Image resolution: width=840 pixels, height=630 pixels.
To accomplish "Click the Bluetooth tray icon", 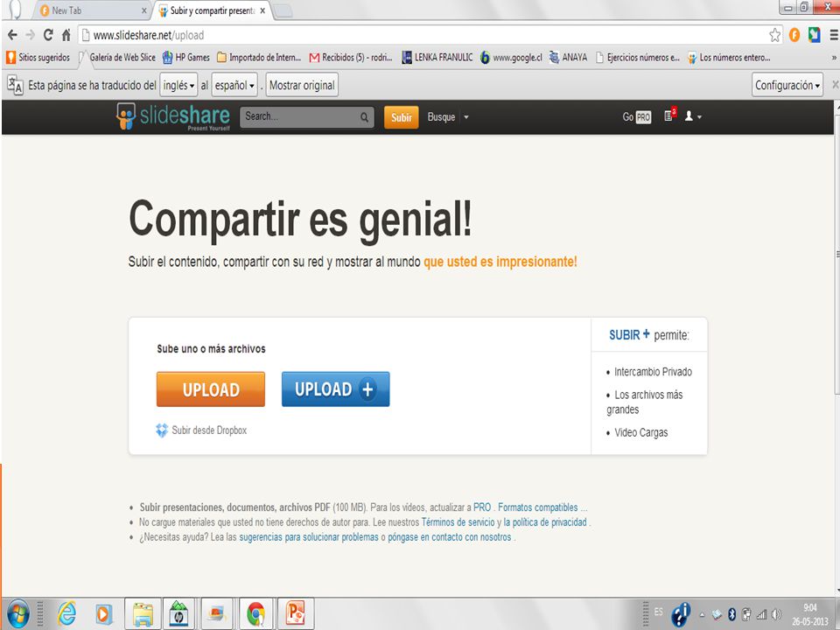I will 732,615.
